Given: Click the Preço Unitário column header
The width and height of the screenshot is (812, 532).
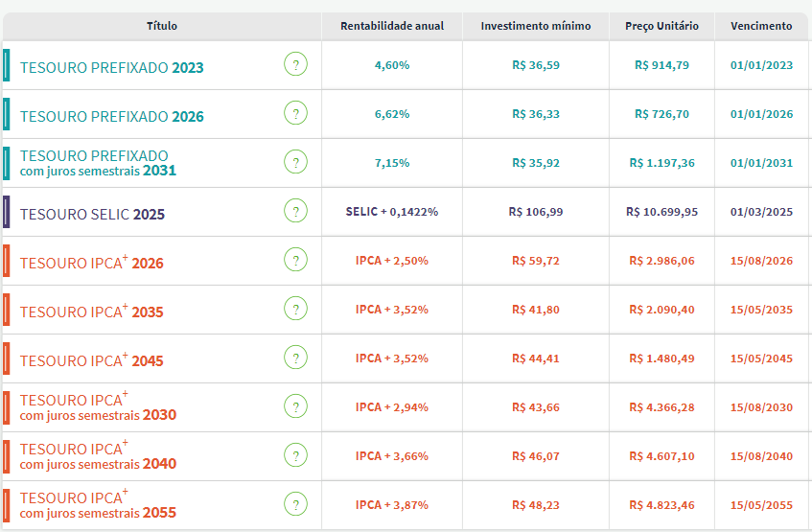Looking at the screenshot, I should (661, 26).
